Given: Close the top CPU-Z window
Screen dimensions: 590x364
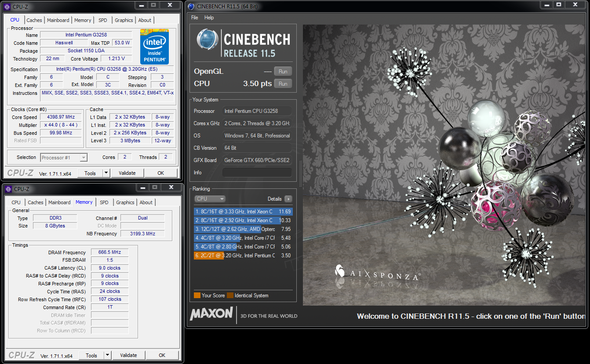Looking at the screenshot, I should (x=170, y=5).
